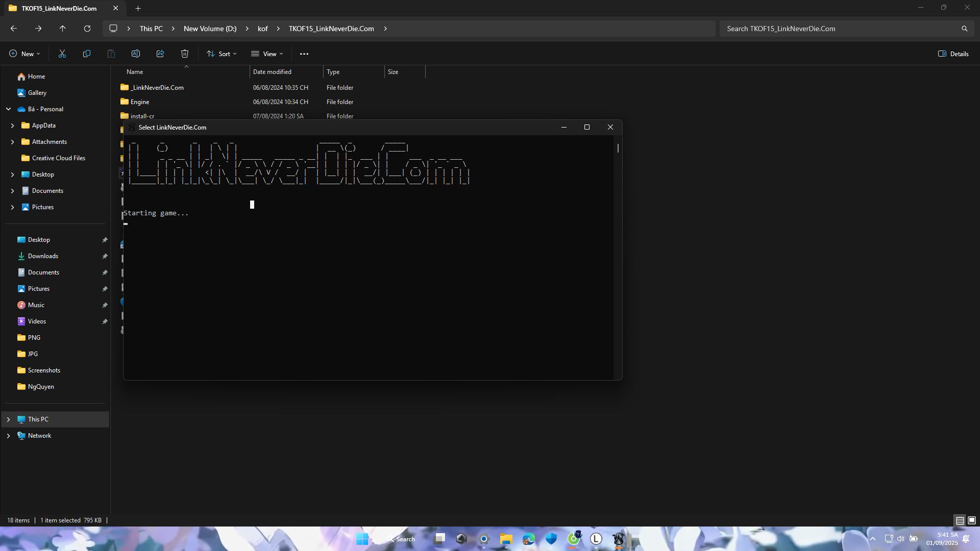Click the Cut scissors icon in toolbar
Image resolution: width=980 pixels, height=551 pixels.
pyautogui.click(x=62, y=54)
